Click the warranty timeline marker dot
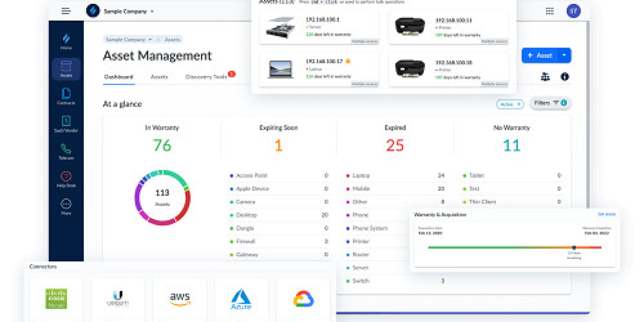Viewport: 644px width, 322px height. pyautogui.click(x=574, y=247)
